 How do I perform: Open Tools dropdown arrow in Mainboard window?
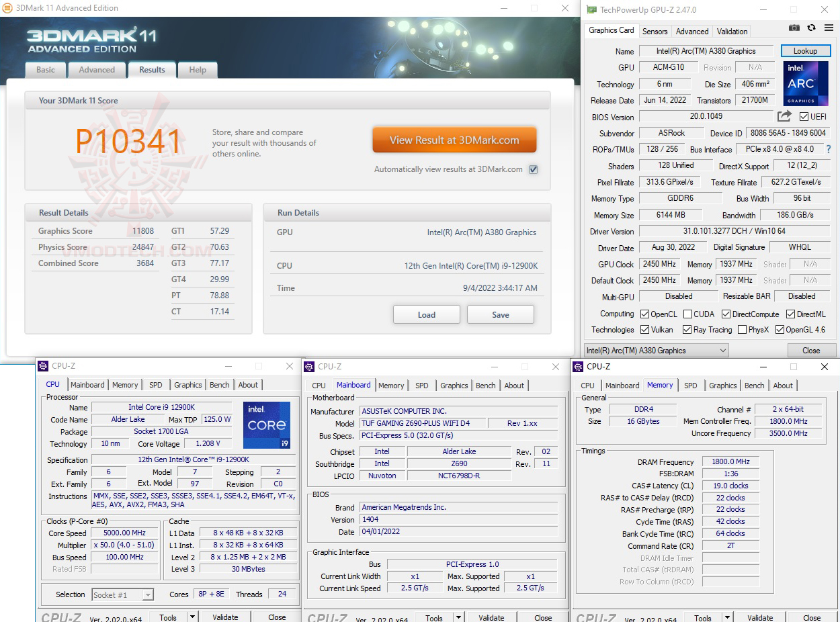(x=458, y=617)
